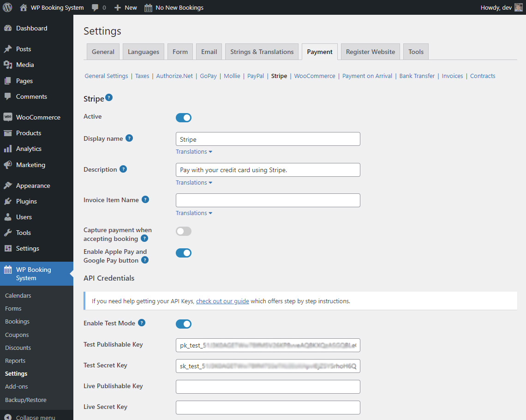This screenshot has width=526, height=420.
Task: Click the help icon beside Invoice Item Name
Action: (145, 199)
